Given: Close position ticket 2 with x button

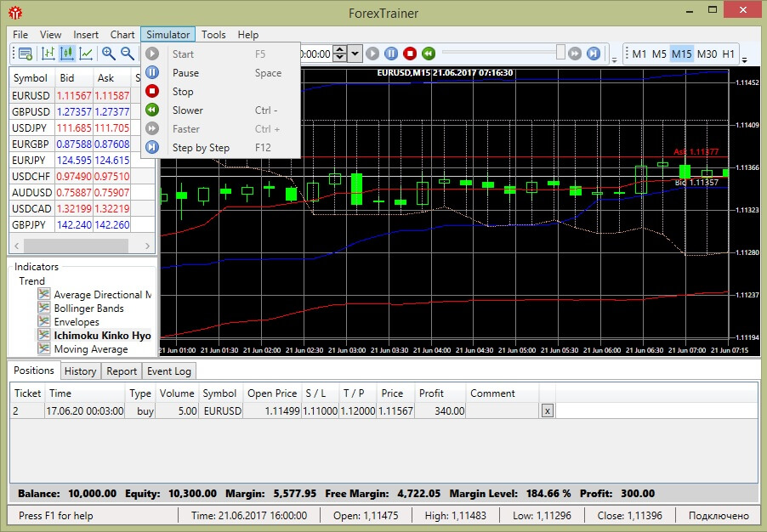Looking at the screenshot, I should (547, 410).
